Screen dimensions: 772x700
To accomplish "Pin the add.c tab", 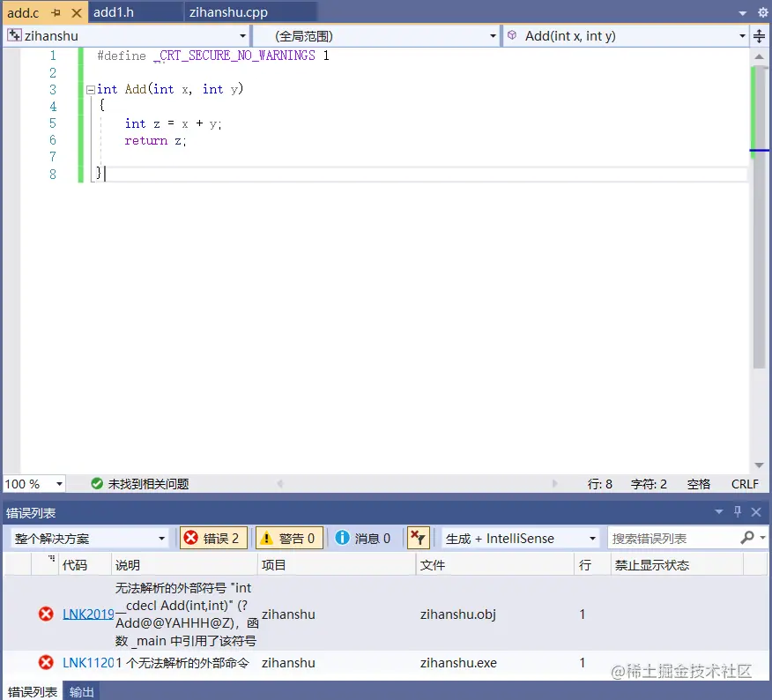I will click(56, 13).
